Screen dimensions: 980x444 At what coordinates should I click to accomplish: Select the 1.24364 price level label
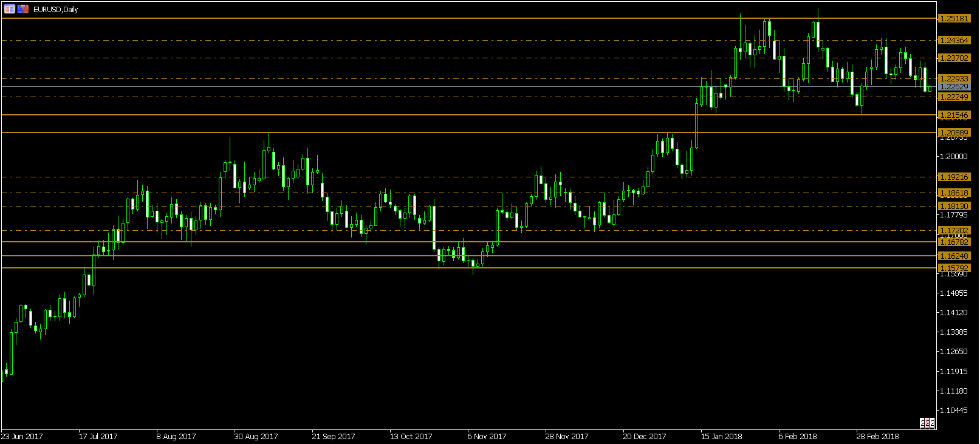click(954, 41)
